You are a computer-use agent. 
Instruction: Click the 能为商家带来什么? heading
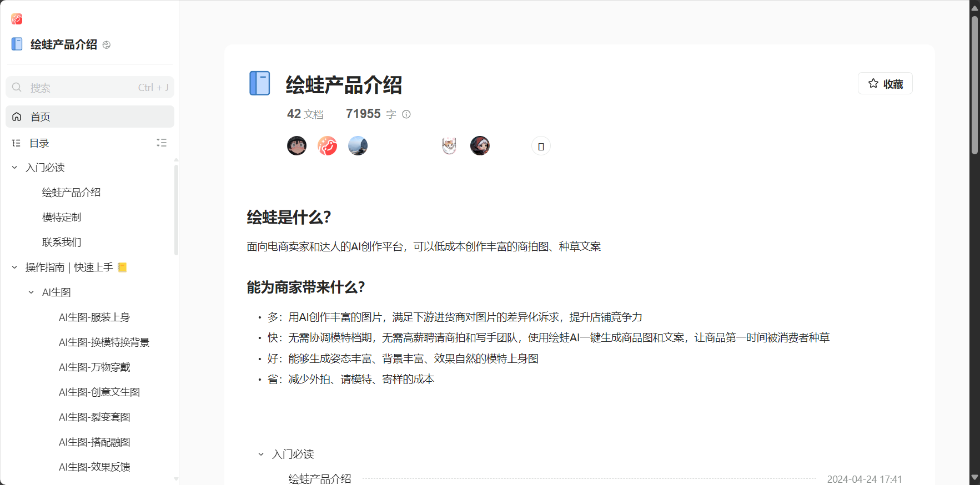click(x=305, y=287)
